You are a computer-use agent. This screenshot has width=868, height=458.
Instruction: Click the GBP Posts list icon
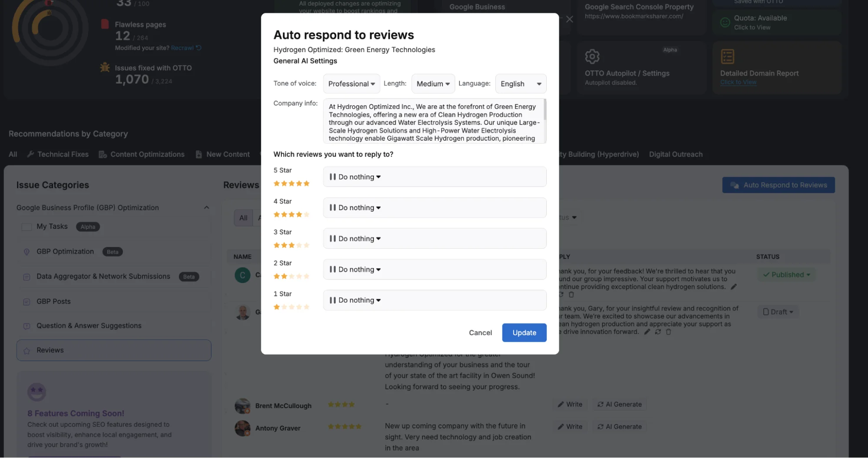(x=26, y=301)
